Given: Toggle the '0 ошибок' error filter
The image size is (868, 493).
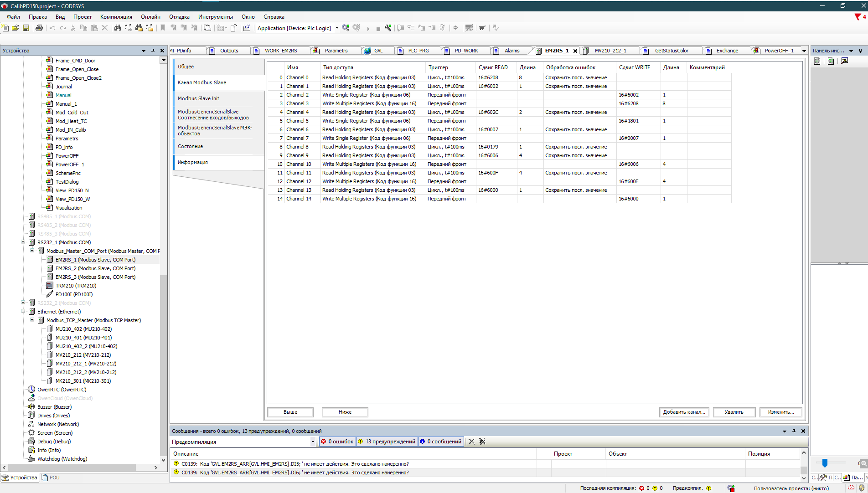Looking at the screenshot, I should coord(337,442).
